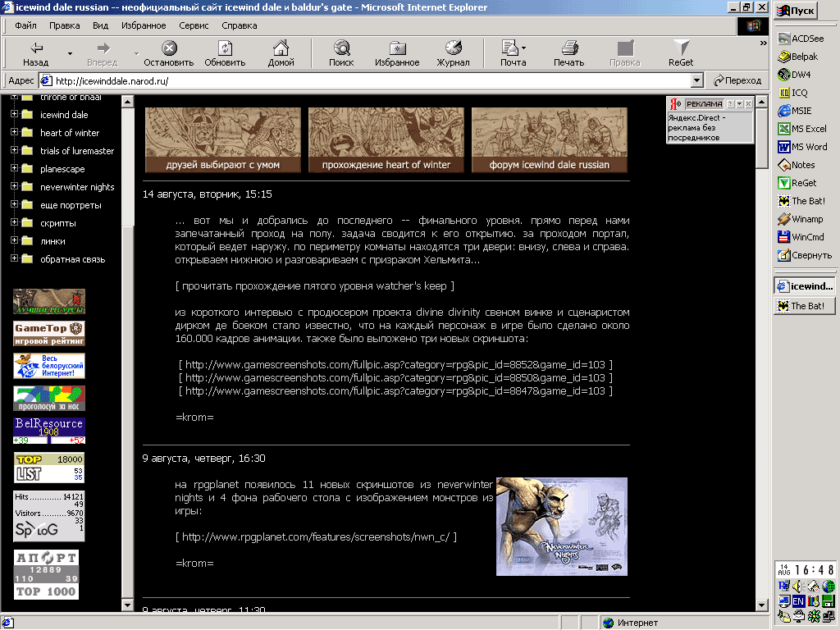Screen dimensions: 840x630
Task: Open MS Word from the shortcut bar
Action: (x=802, y=147)
